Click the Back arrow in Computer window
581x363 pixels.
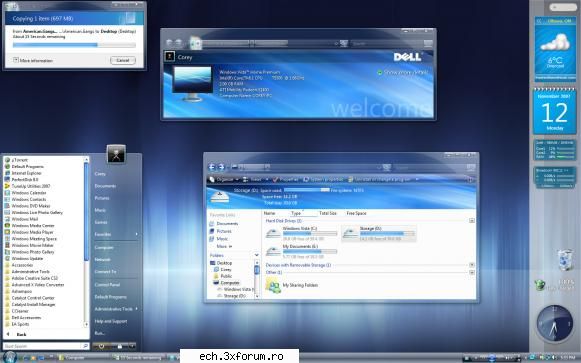pyautogui.click(x=212, y=167)
